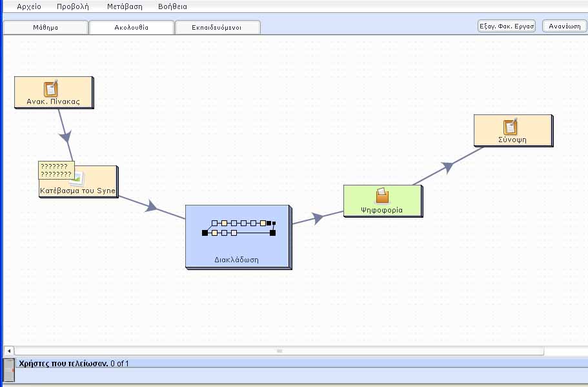This screenshot has height=387, width=588.
Task: Click the Χρήστες που τελείωσαν status bar
Action: (74, 364)
